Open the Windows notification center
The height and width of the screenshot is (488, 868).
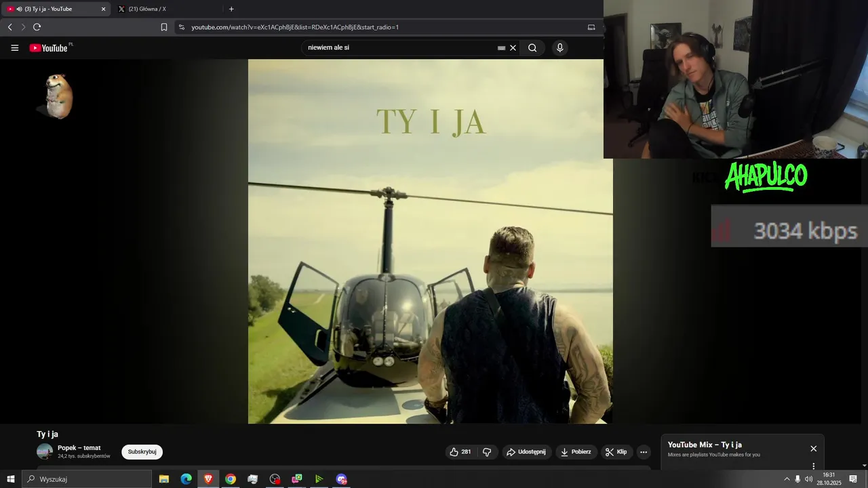[x=853, y=479]
